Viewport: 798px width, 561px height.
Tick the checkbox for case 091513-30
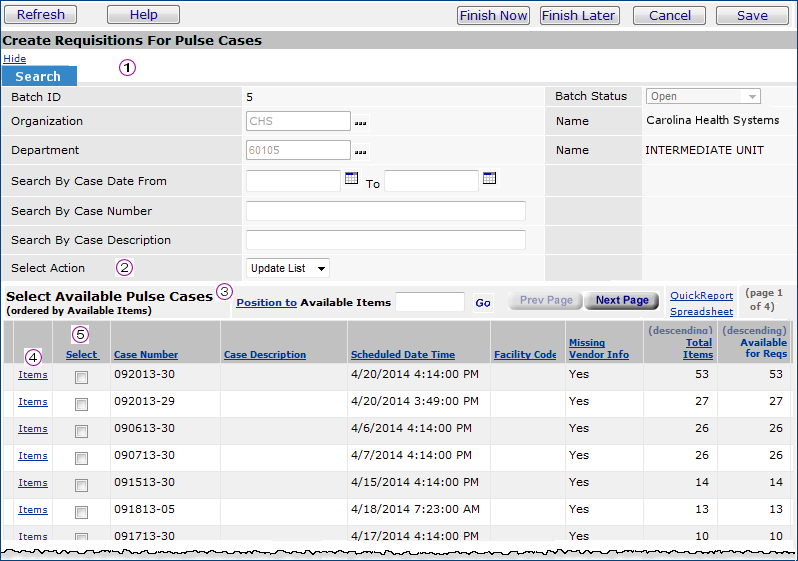(x=81, y=485)
